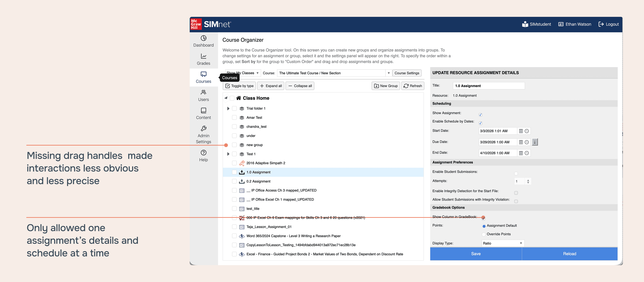Open the Start Date calendar picker
Screen dimensions: 644x282
coord(521,131)
